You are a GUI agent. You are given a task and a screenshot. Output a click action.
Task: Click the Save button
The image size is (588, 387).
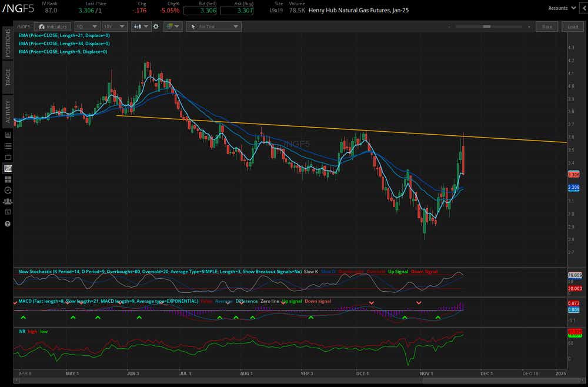pyautogui.click(x=546, y=26)
